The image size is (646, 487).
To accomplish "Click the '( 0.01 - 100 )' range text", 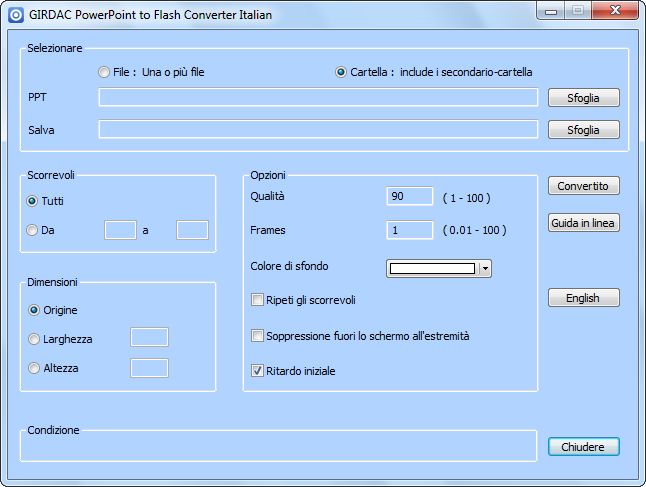I will coord(474,230).
